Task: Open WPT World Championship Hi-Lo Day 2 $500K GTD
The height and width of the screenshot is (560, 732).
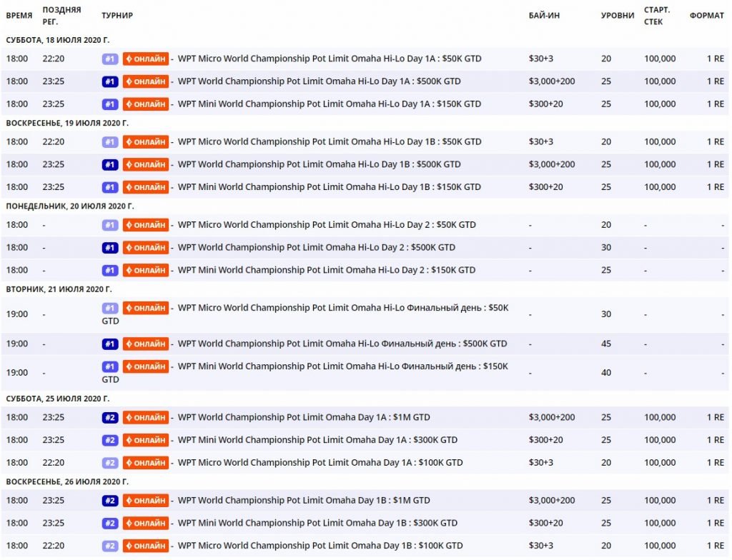Action: [x=316, y=248]
